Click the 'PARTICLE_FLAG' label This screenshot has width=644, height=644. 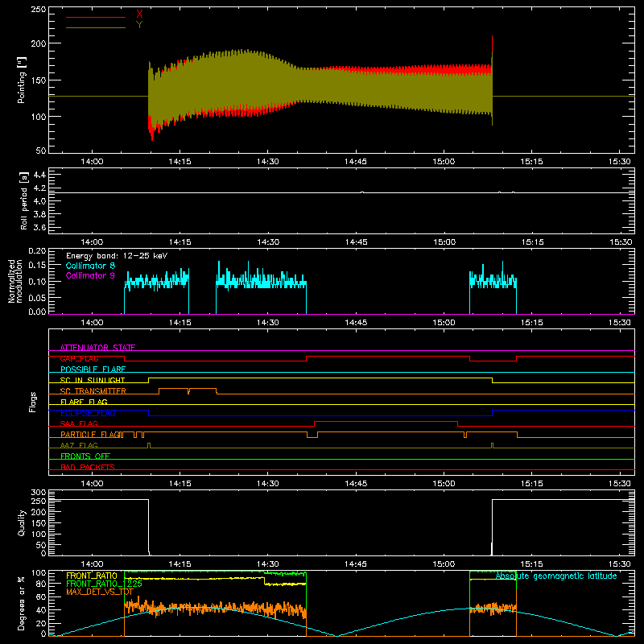[91, 435]
